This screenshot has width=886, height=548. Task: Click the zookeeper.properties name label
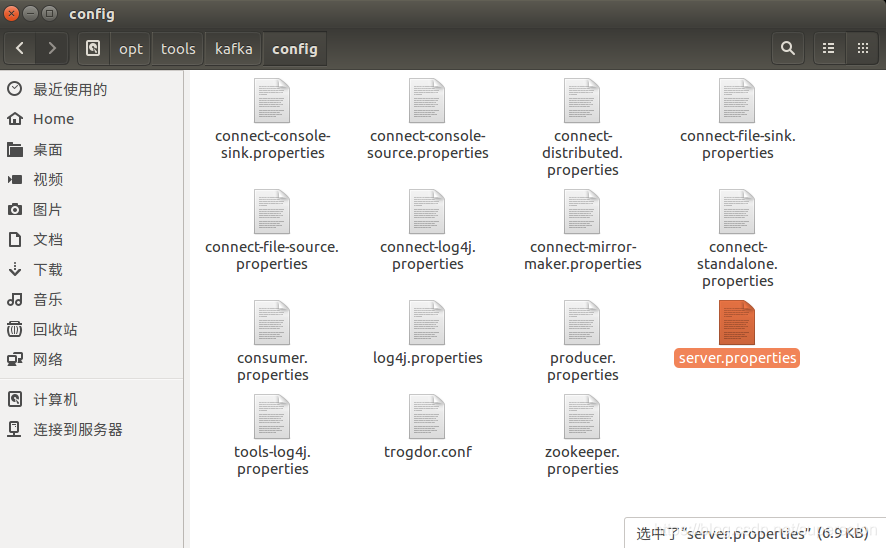point(583,460)
